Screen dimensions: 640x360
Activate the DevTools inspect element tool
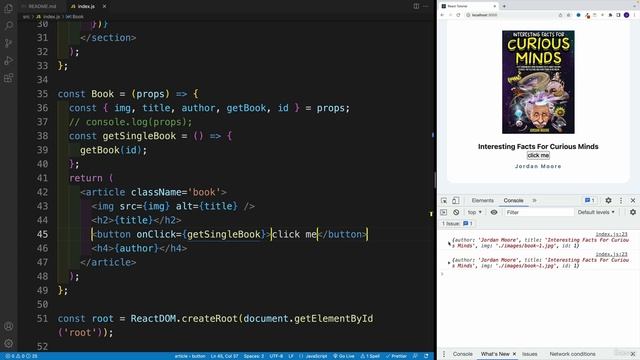point(444,200)
